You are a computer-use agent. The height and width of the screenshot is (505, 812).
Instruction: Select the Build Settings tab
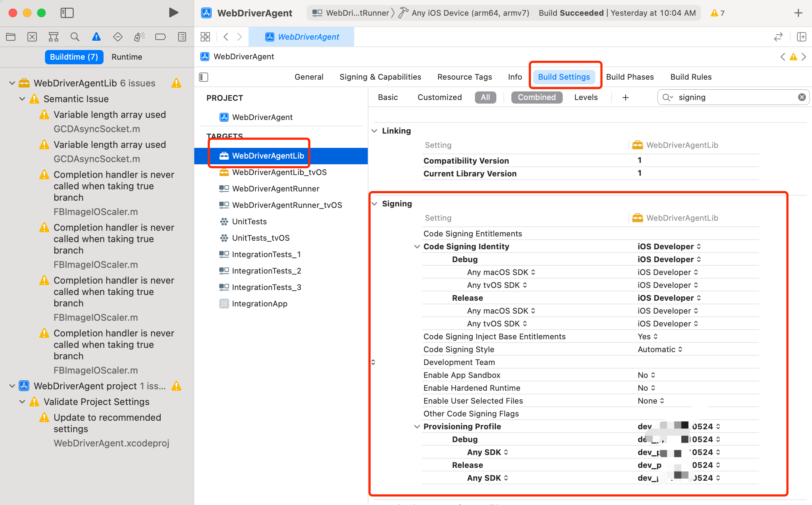(x=564, y=77)
